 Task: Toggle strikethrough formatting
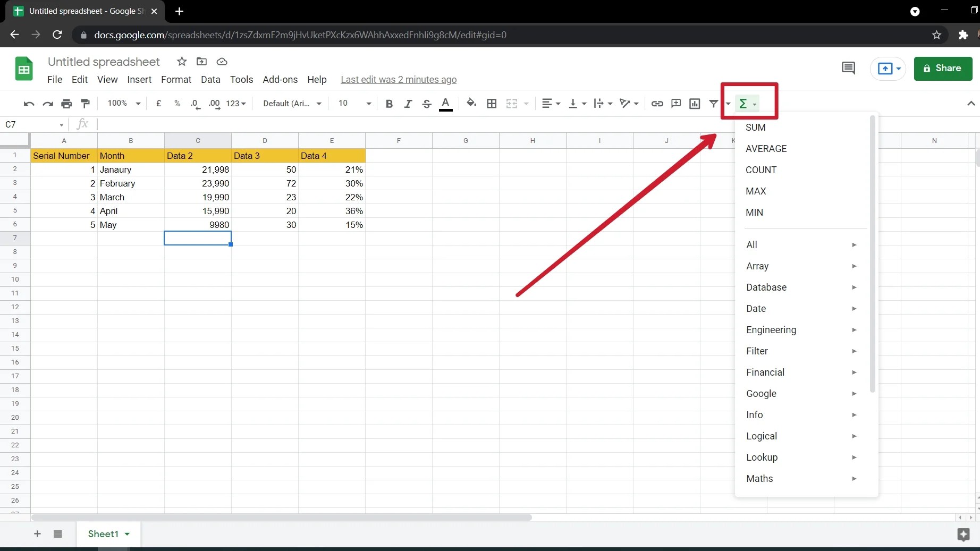pyautogui.click(x=427, y=104)
